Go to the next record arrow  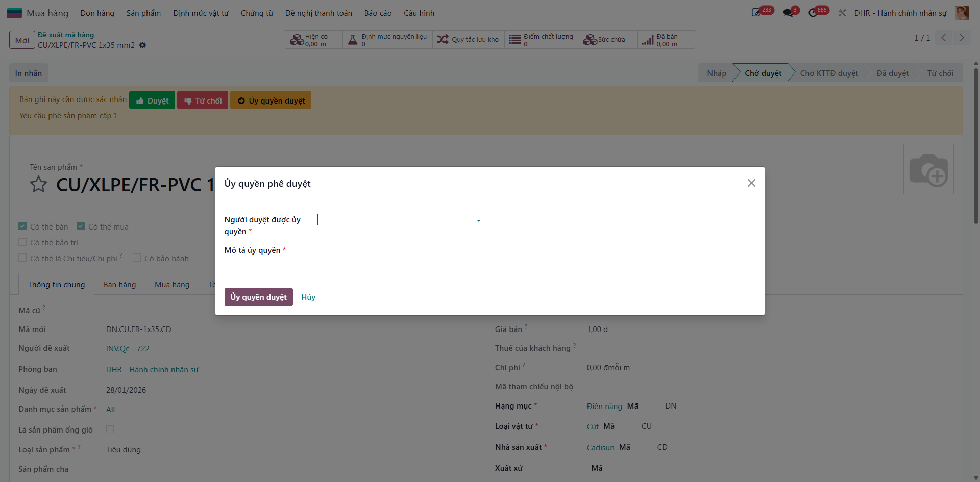click(x=962, y=38)
